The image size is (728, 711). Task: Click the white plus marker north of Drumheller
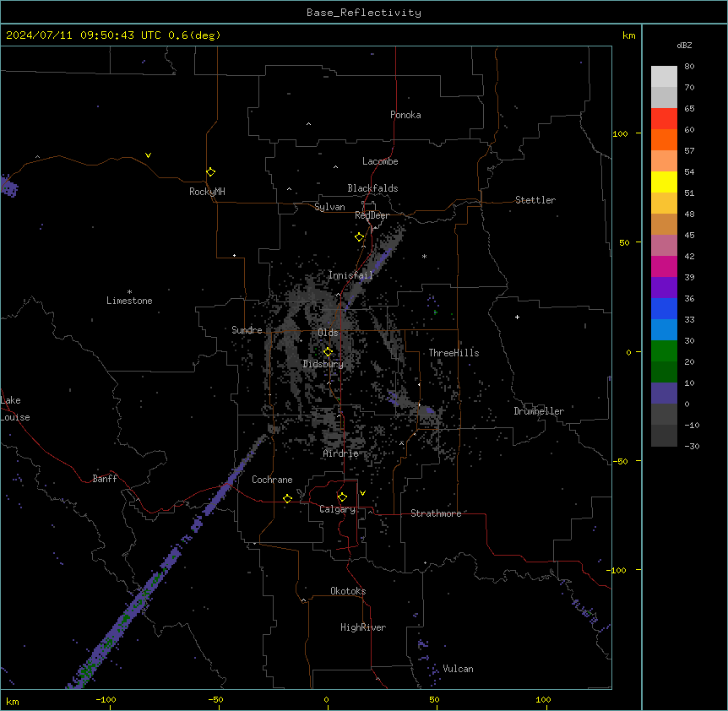click(517, 317)
